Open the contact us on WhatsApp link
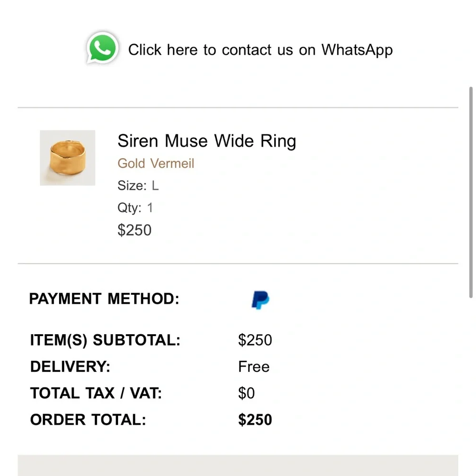Screen dimensions: 476x476 260,50
